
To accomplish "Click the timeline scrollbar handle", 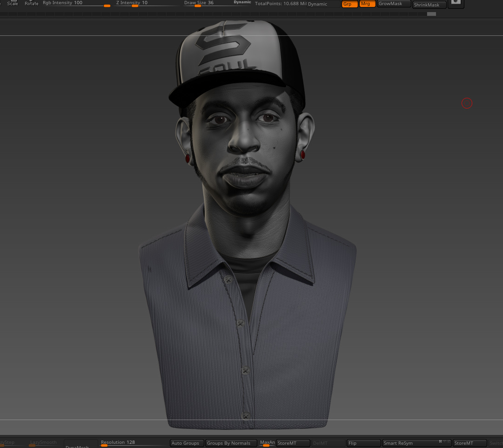I will point(431,14).
